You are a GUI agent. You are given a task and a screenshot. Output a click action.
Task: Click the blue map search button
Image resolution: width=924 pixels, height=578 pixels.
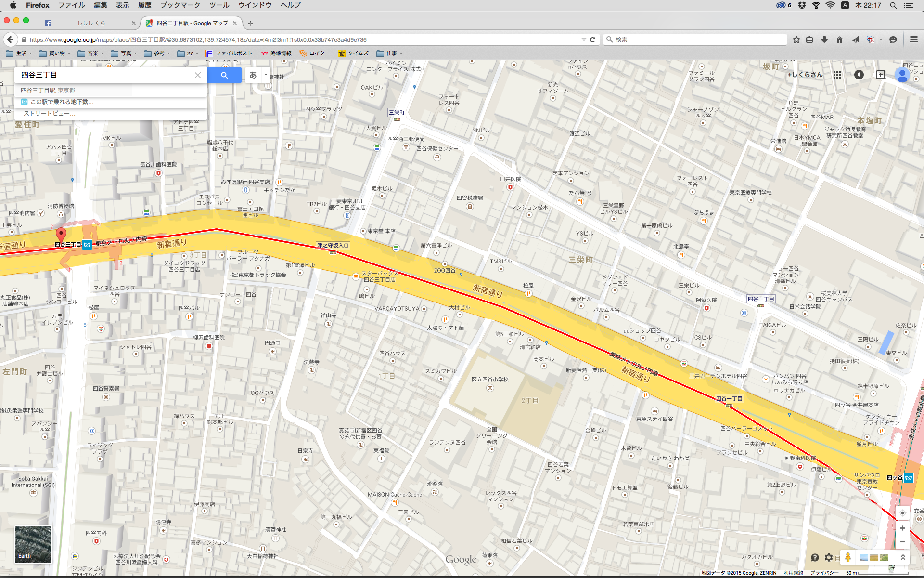pyautogui.click(x=224, y=75)
